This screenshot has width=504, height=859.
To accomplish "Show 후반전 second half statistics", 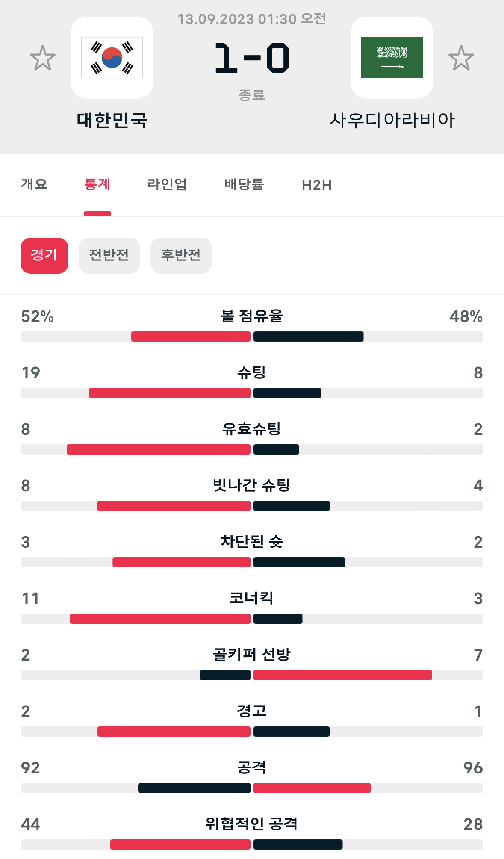I will click(x=181, y=255).
